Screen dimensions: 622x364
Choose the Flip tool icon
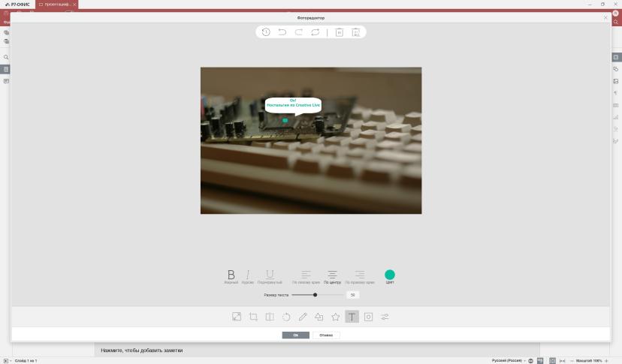point(270,317)
